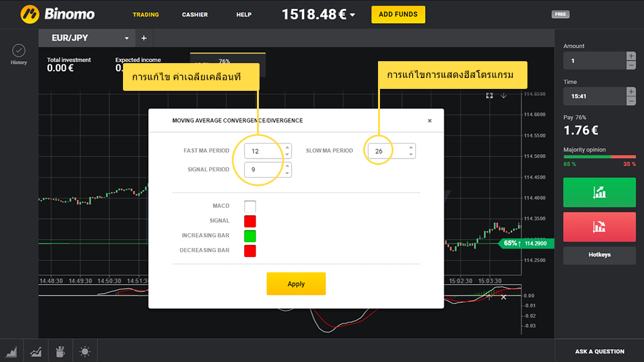
Task: Close the MACD settings dialog
Action: pos(430,120)
